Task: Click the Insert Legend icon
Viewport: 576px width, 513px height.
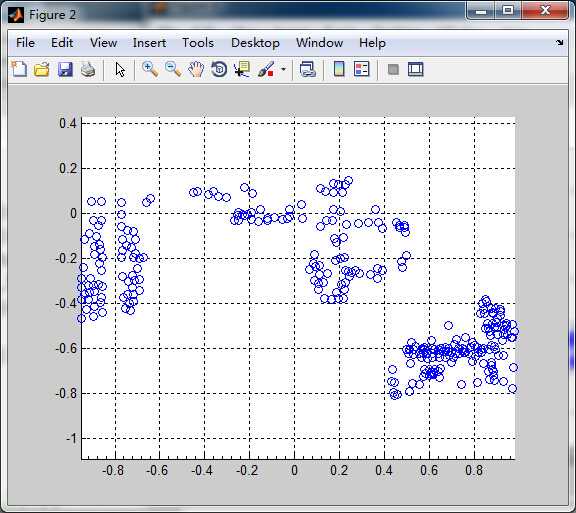Action: click(x=361, y=69)
